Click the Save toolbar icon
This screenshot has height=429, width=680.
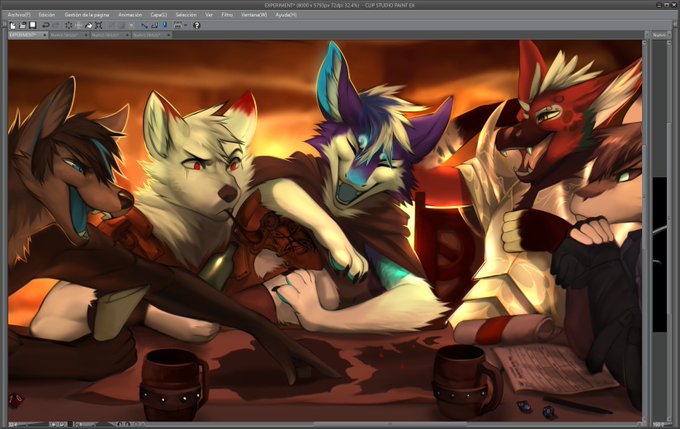(x=33, y=25)
